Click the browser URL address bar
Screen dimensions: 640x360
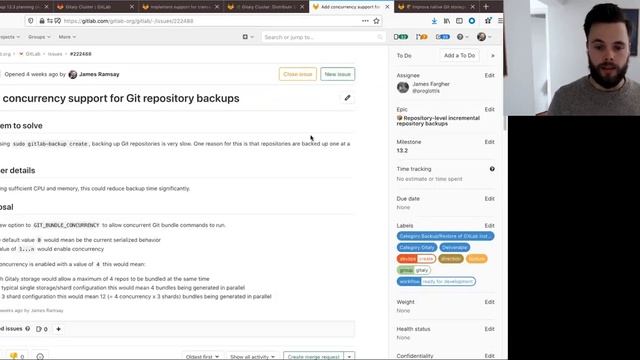[204, 21]
